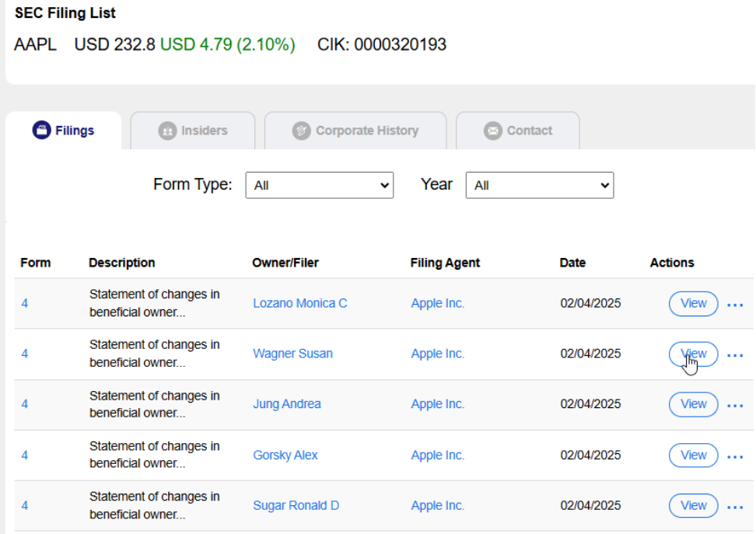View the Lozano Monica C filing

693,303
